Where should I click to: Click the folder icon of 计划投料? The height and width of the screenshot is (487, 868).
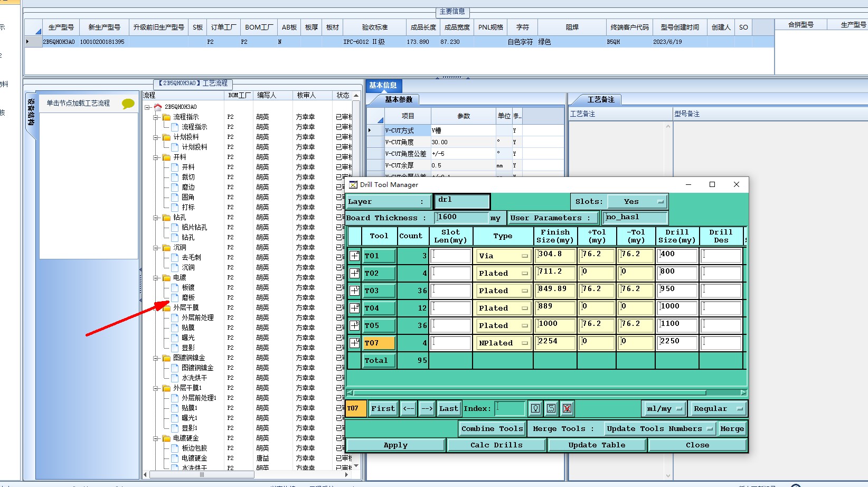click(167, 137)
